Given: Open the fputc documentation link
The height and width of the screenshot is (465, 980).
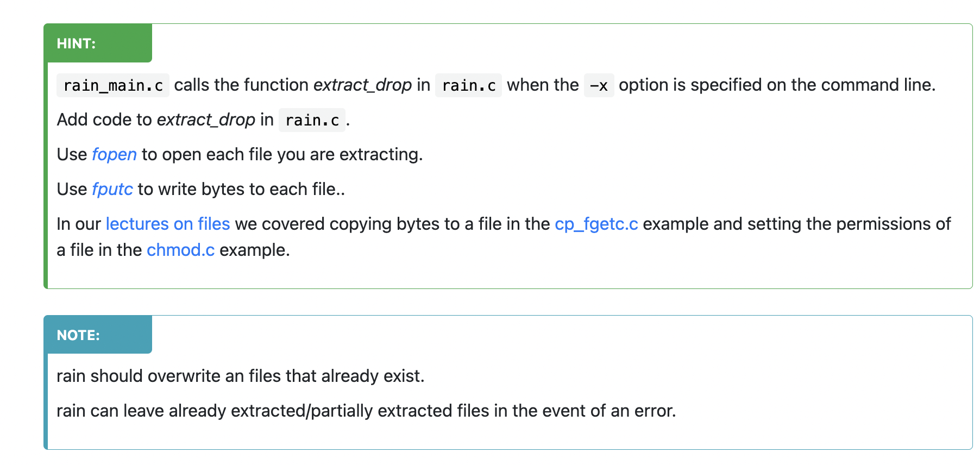Looking at the screenshot, I should [112, 190].
